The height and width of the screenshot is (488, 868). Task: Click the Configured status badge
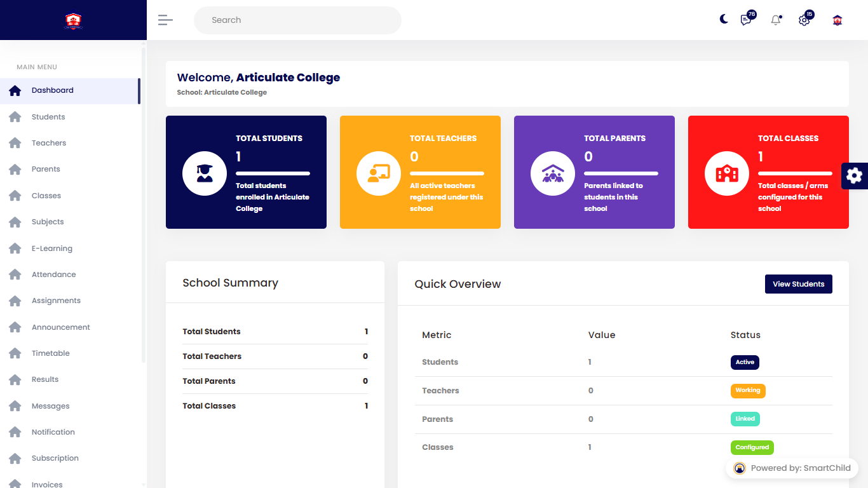pos(752,447)
